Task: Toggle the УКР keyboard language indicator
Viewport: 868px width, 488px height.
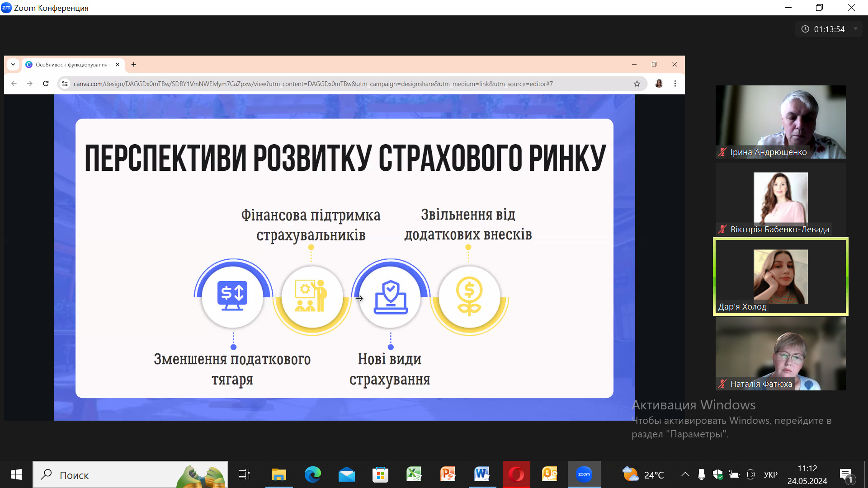Action: [x=770, y=474]
